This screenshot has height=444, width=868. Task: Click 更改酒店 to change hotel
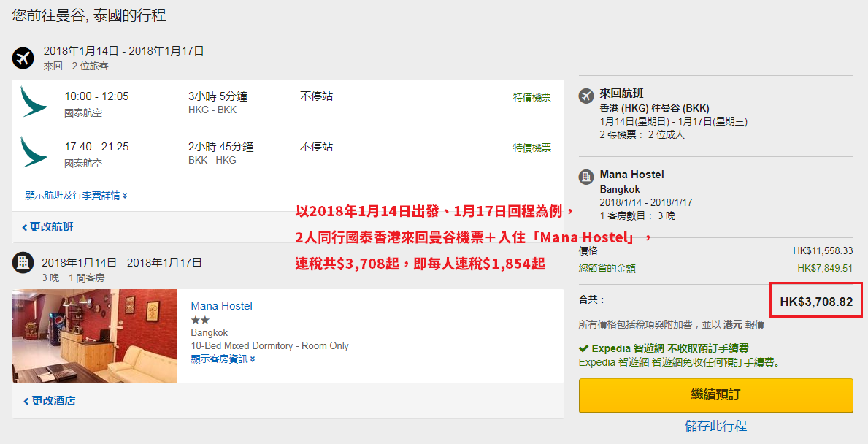(49, 401)
